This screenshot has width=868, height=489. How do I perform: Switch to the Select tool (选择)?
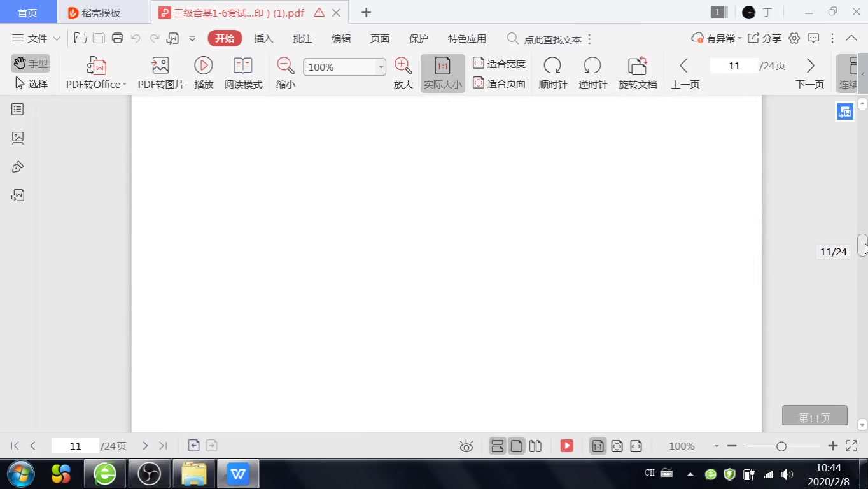click(x=31, y=83)
